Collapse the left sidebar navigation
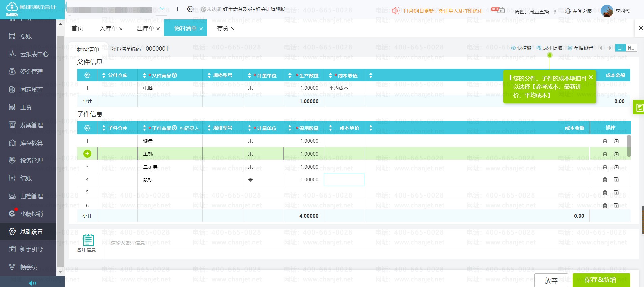The image size is (644, 287). pyautogui.click(x=32, y=283)
